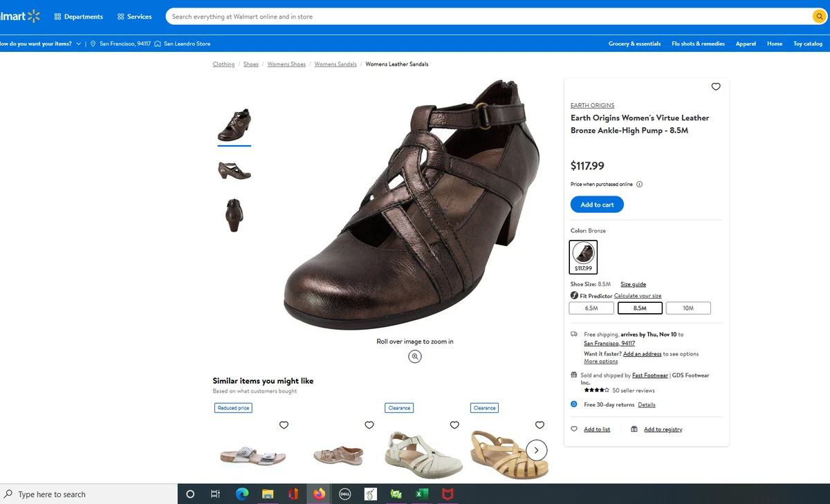This screenshot has width=830, height=504.
Task: Open the Departments menu
Action: click(78, 17)
